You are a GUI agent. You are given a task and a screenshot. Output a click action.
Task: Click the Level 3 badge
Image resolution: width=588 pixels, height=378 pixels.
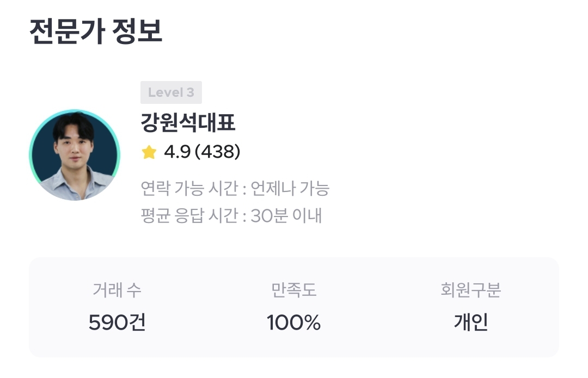(x=171, y=92)
